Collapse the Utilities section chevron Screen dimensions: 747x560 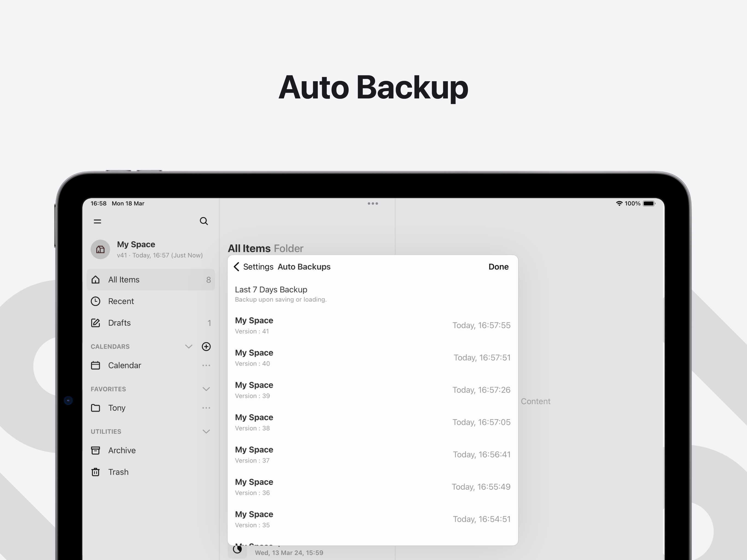[x=206, y=432]
